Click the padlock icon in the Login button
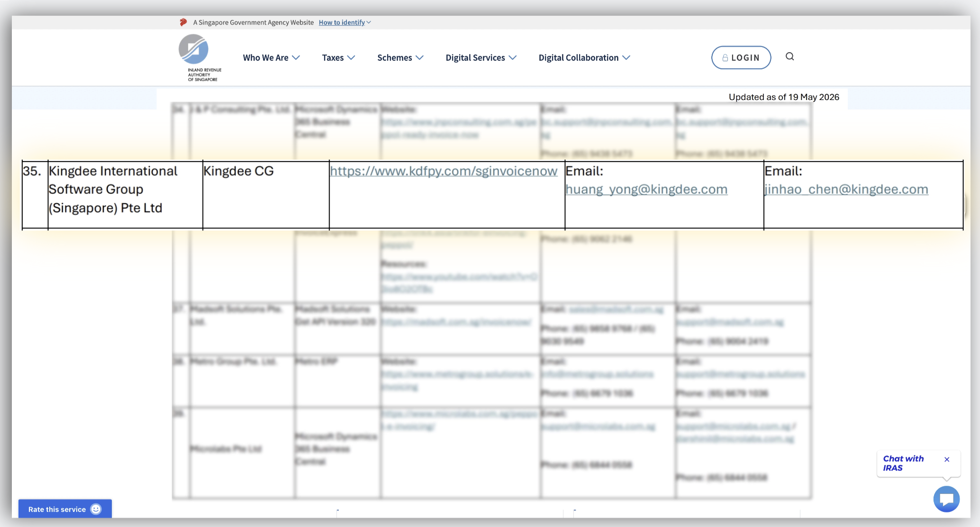The width and height of the screenshot is (980, 527). [725, 58]
